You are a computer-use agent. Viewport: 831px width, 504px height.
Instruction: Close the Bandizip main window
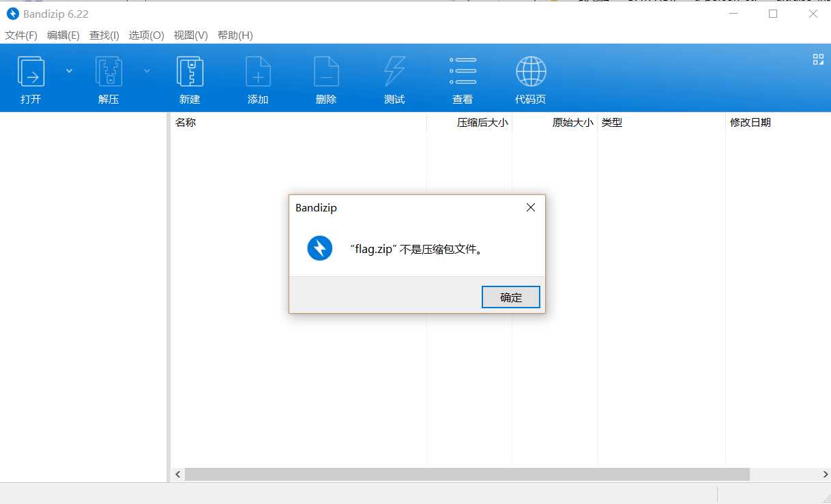tap(813, 14)
